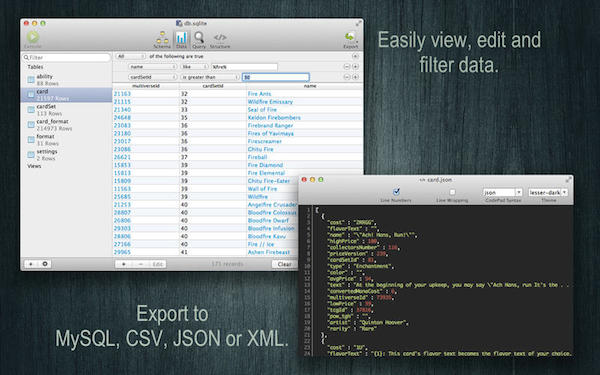Click the sidebar Filter search field
This screenshot has height=375, width=600.
[x=67, y=57]
